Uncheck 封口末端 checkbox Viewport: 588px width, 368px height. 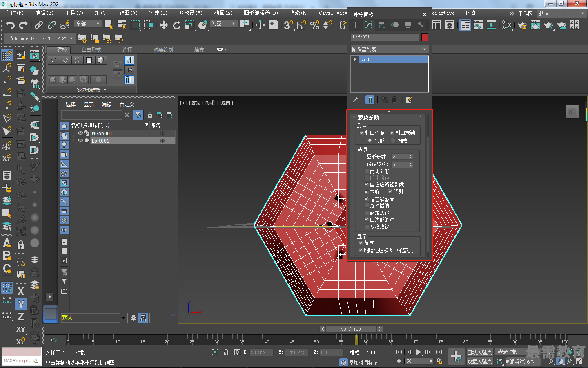(x=392, y=133)
